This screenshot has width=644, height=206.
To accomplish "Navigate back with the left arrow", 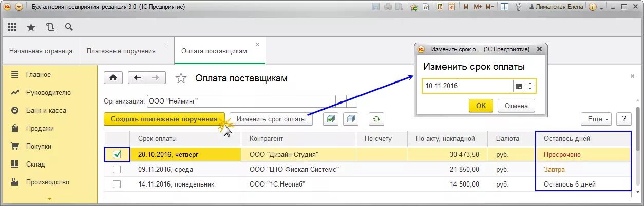I will pyautogui.click(x=137, y=78).
